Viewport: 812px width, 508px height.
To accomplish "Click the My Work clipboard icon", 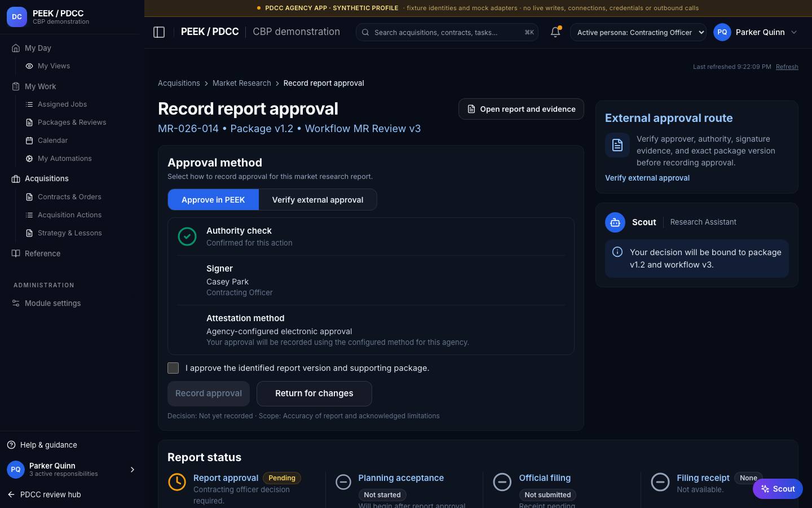I will 16,86.
